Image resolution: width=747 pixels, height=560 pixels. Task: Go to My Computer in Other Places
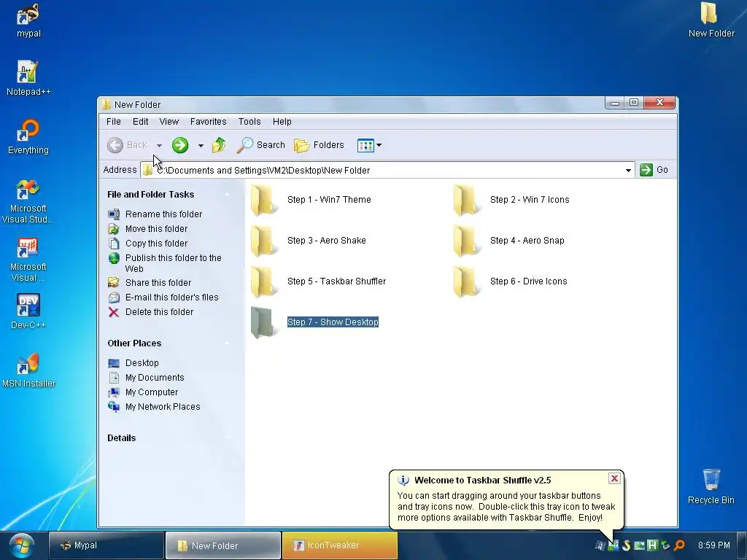click(152, 392)
